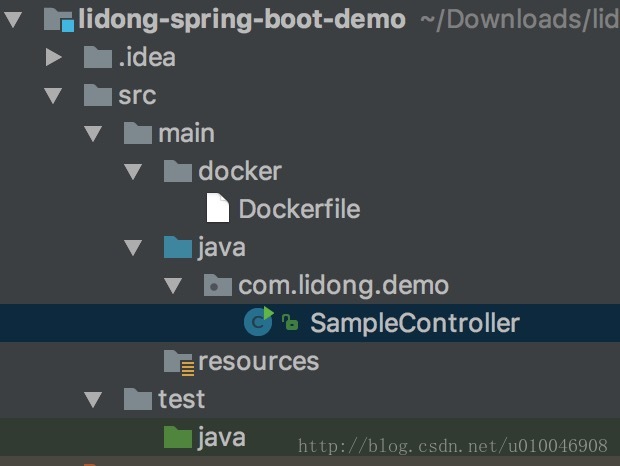Click the resources folder icon
The width and height of the screenshot is (620, 466).
click(x=177, y=361)
